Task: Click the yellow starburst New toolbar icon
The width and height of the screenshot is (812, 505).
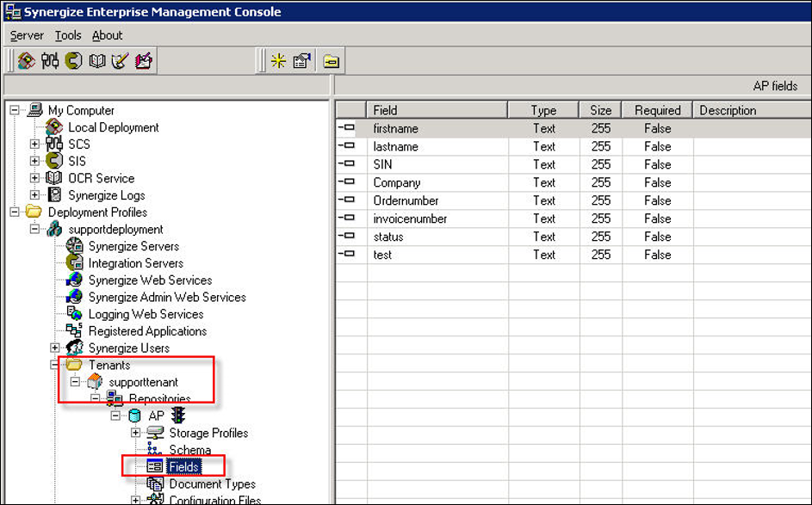Action: click(278, 61)
